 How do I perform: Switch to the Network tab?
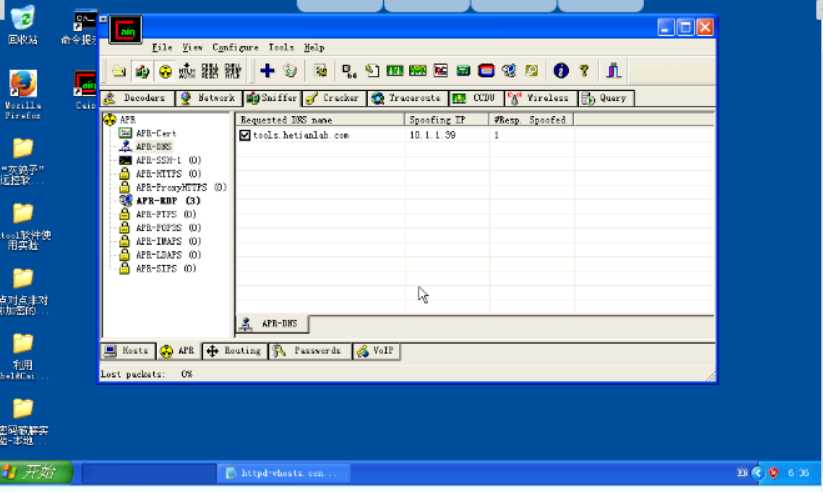point(209,98)
